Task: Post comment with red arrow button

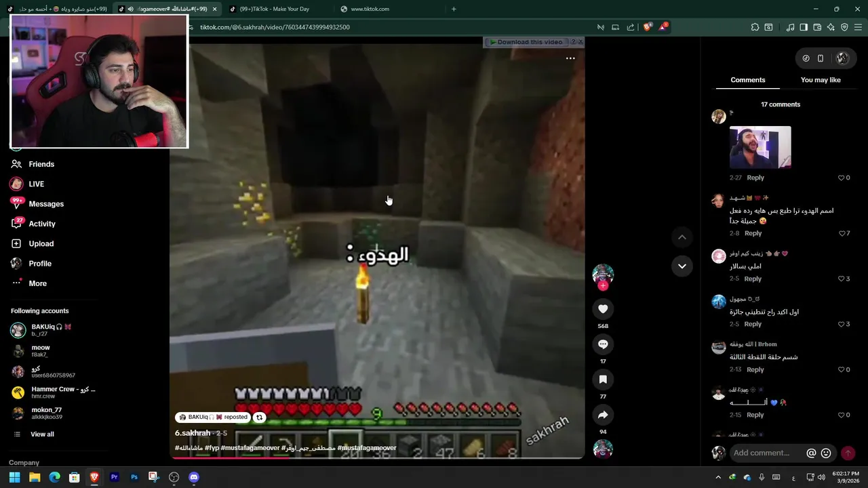Action: click(x=848, y=453)
